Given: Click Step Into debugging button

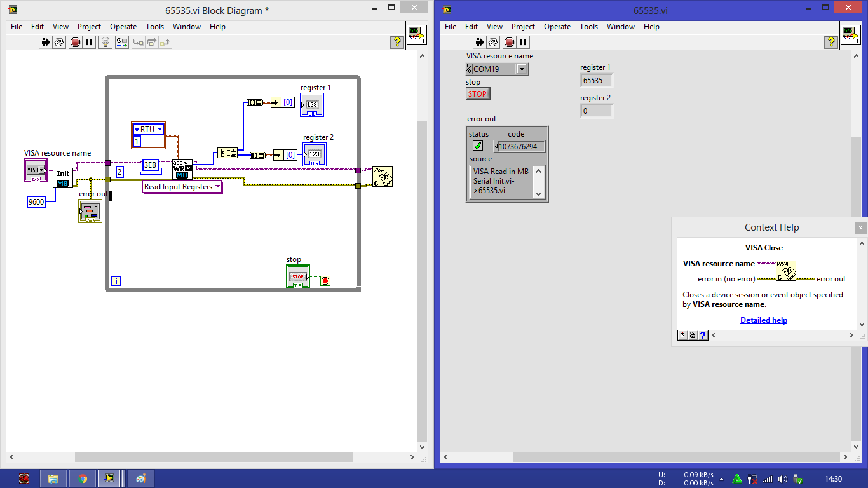Looking at the screenshot, I should pyautogui.click(x=137, y=43).
